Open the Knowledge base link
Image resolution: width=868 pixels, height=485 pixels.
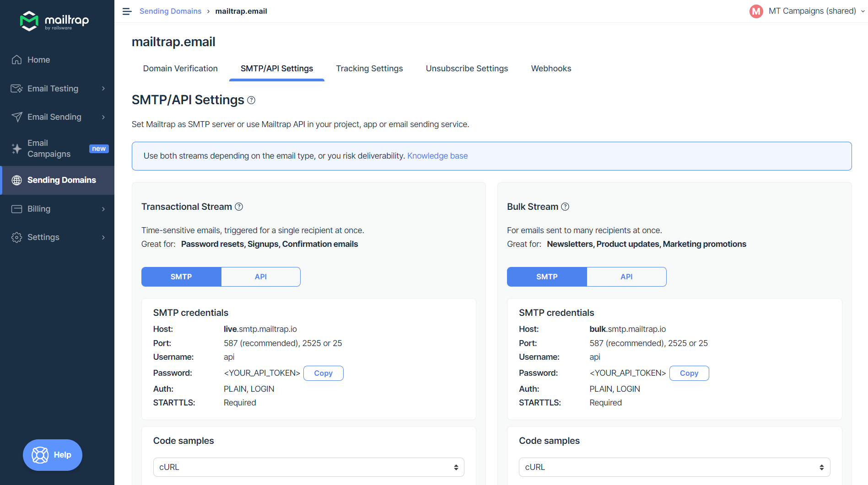click(437, 155)
